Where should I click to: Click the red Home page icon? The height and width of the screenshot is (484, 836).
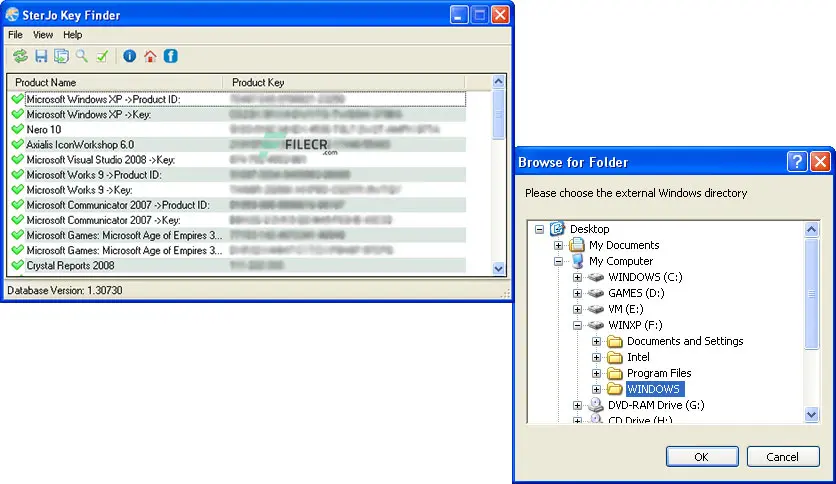pos(150,57)
